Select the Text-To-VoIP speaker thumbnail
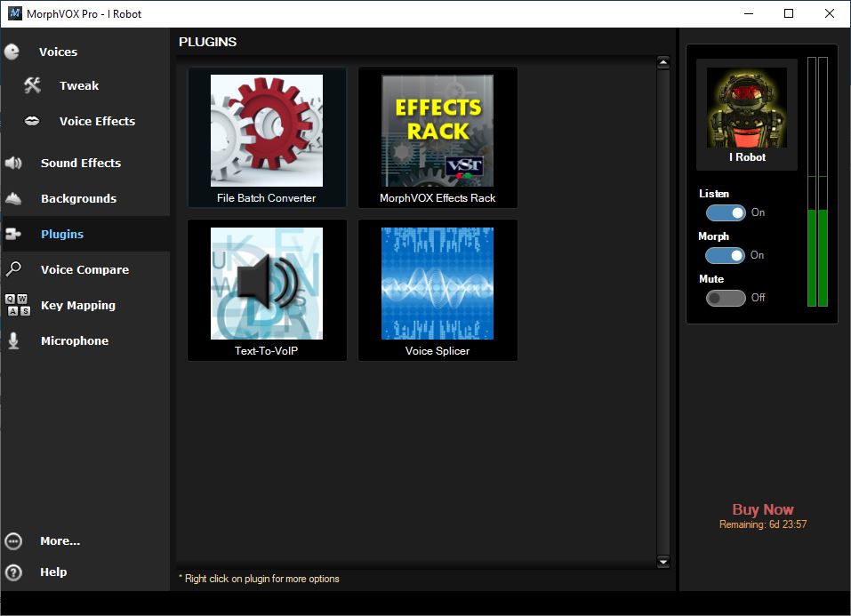The image size is (851, 616). [x=267, y=284]
